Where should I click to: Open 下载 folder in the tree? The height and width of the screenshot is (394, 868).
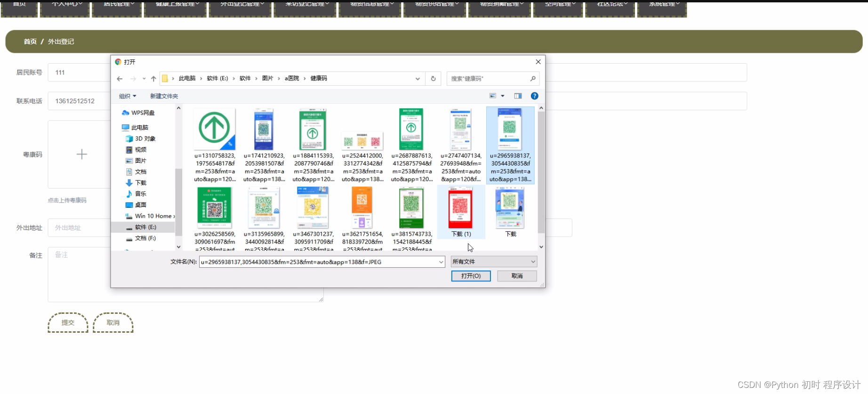[x=136, y=183]
